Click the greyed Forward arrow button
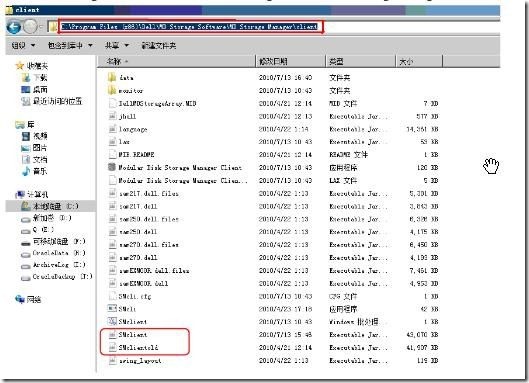The width and height of the screenshot is (529, 383). click(x=30, y=27)
